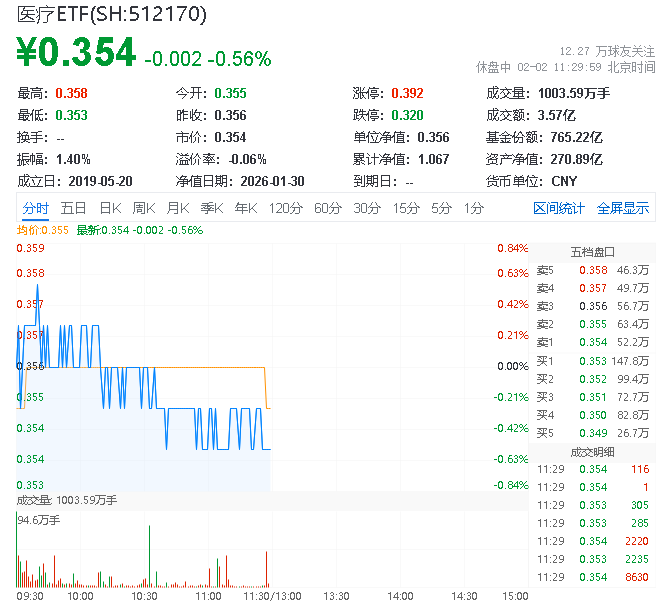Open 全屏显示 fullscreen view
Image resolution: width=656 pixels, height=615 pixels.
pyautogui.click(x=623, y=208)
